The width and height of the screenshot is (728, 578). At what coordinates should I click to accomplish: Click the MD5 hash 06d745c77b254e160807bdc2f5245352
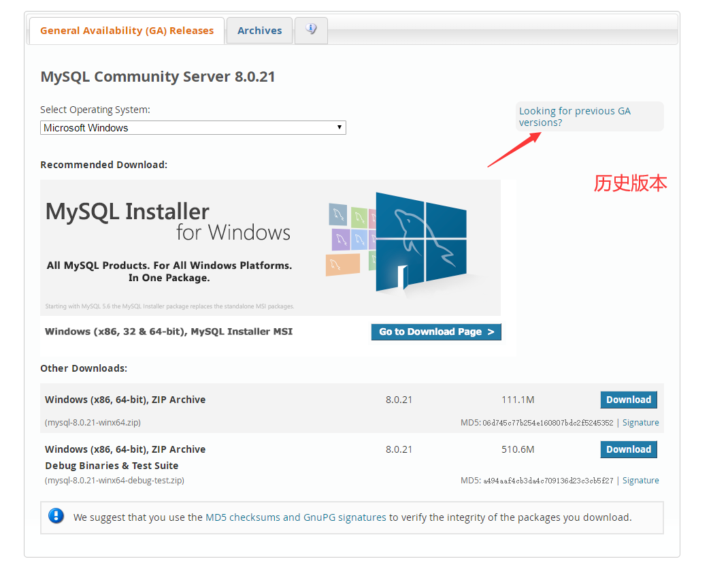pyautogui.click(x=548, y=423)
